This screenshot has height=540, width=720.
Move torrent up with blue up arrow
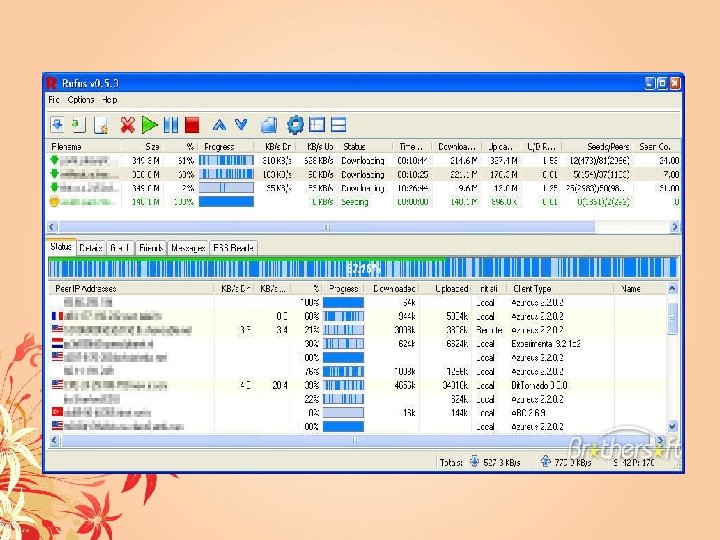(x=219, y=124)
